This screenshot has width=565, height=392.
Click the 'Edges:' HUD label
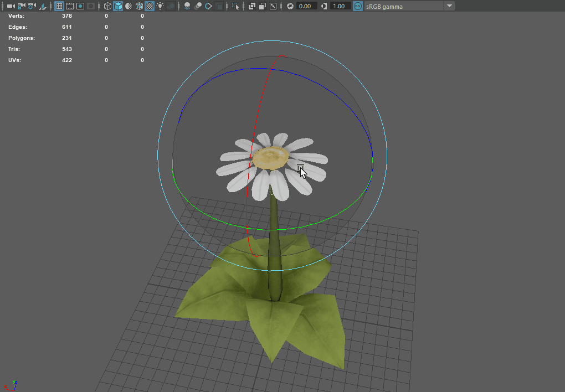coord(18,27)
